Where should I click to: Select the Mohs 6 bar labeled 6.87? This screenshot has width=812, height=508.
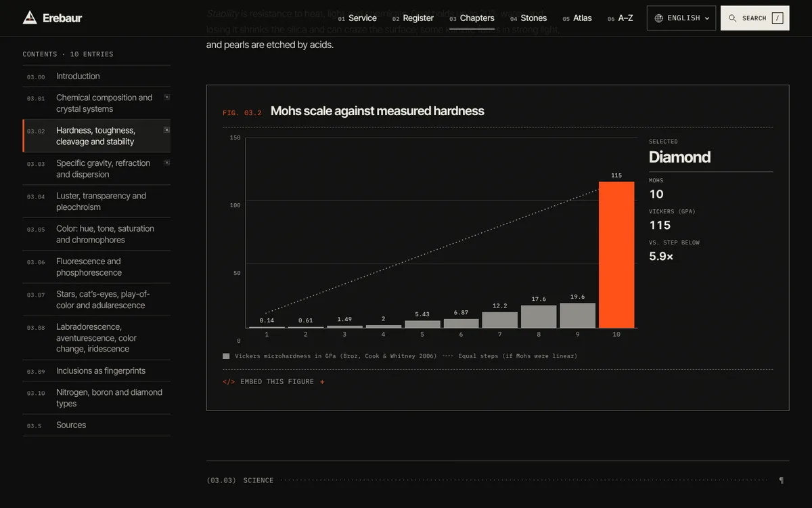click(x=461, y=323)
